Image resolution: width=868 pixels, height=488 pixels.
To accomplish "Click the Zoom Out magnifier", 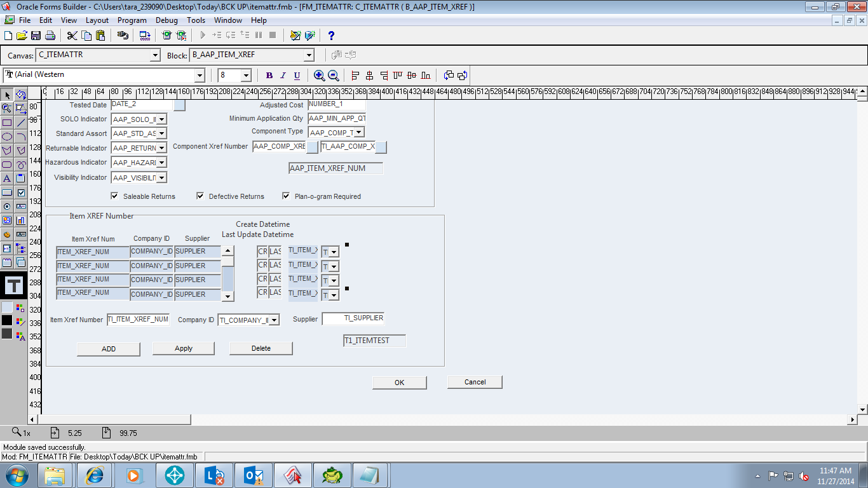I will click(x=334, y=76).
